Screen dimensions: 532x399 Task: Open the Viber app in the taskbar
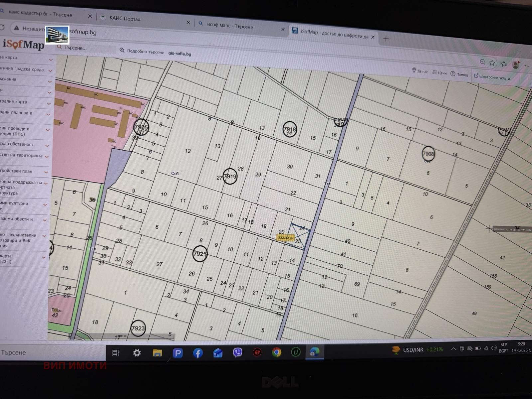[237, 352]
